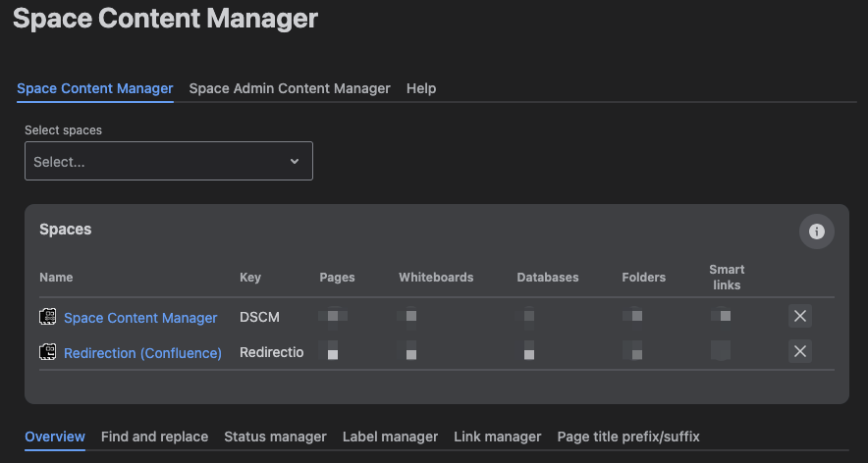Click the info icon in Spaces panel
Viewport: 868px width, 463px height.
pos(817,231)
